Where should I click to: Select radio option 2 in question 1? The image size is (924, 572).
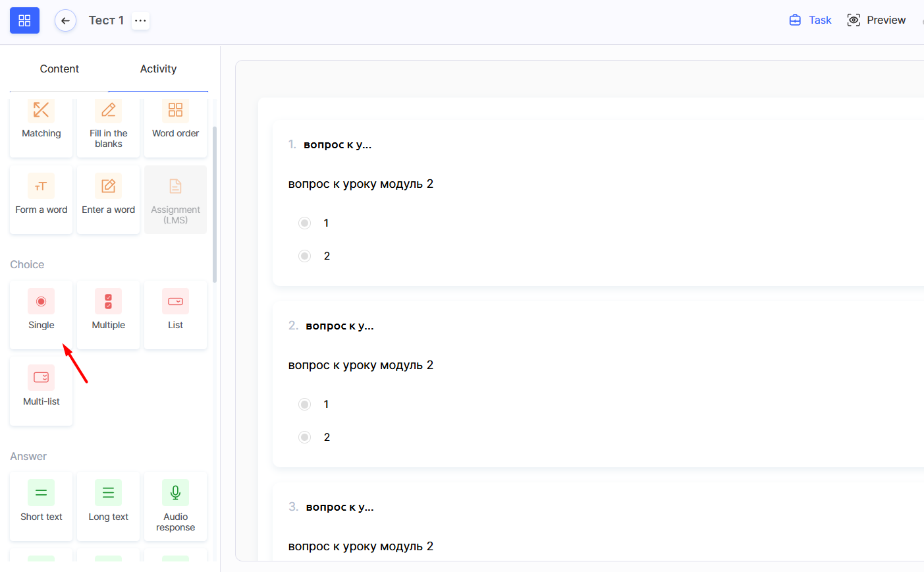pyautogui.click(x=304, y=256)
